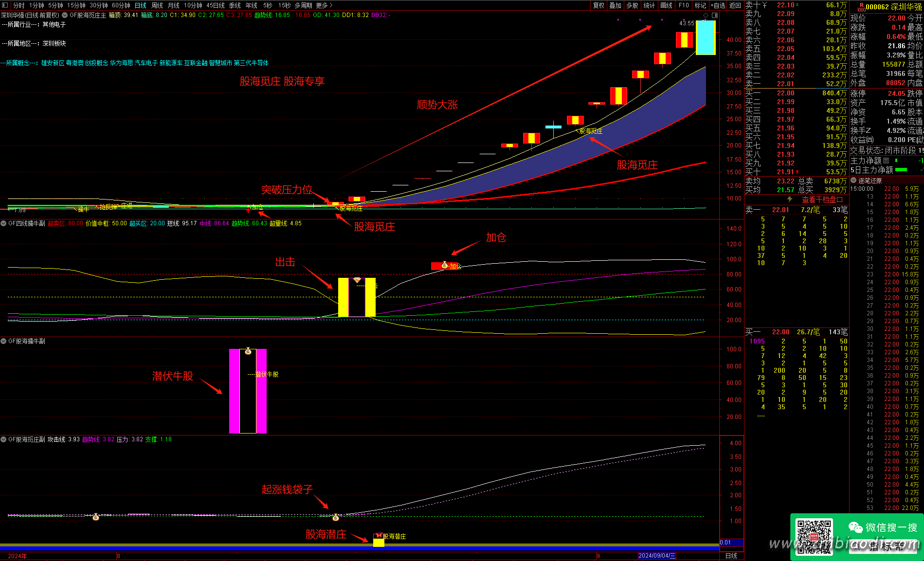Click the 加仓 money bag marker
924x561 pixels.
[x=444, y=266]
